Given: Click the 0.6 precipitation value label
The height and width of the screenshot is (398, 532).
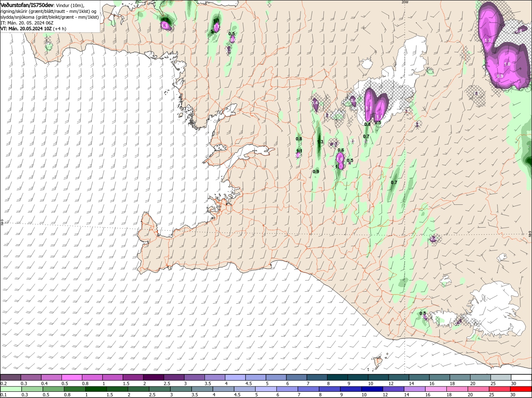Looking at the screenshot, I should (x=341, y=150).
